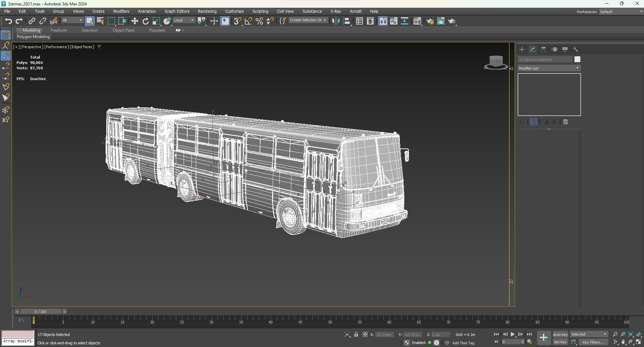The image size is (644, 347).
Task: Click Add Time Tag
Action: point(463,343)
